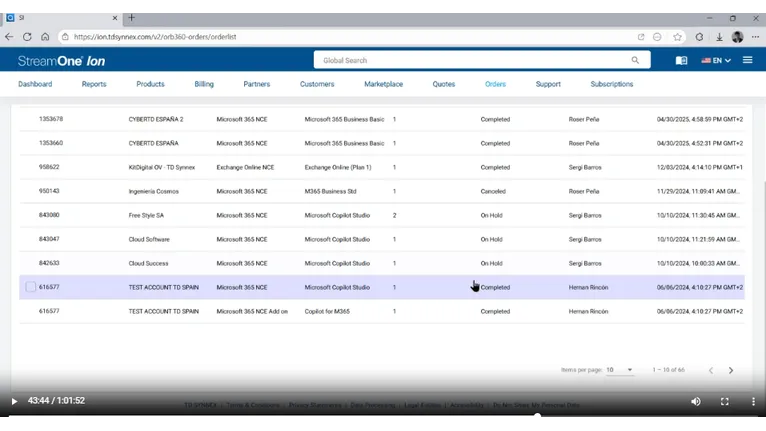
Task: Click customer Cloud Success
Action: (148, 263)
